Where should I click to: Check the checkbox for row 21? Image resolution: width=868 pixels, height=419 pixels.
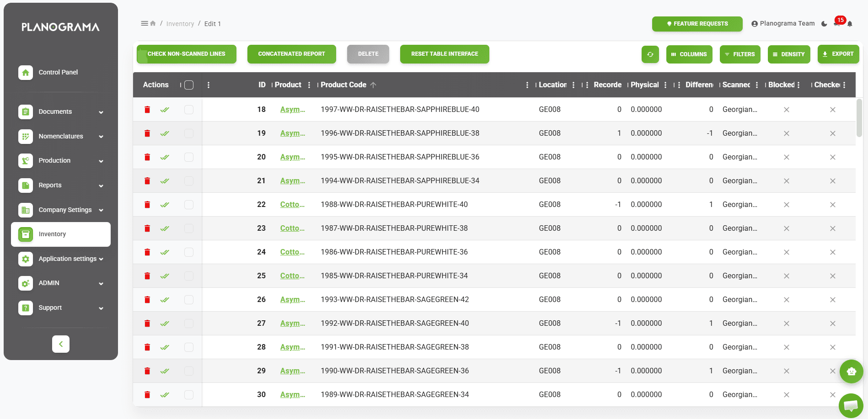(189, 181)
